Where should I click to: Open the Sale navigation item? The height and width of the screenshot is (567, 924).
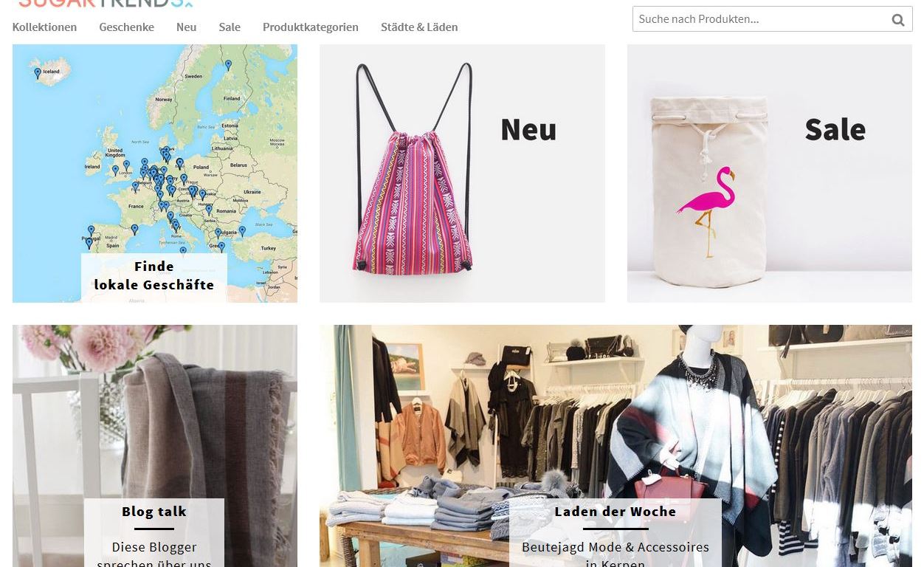tap(230, 27)
